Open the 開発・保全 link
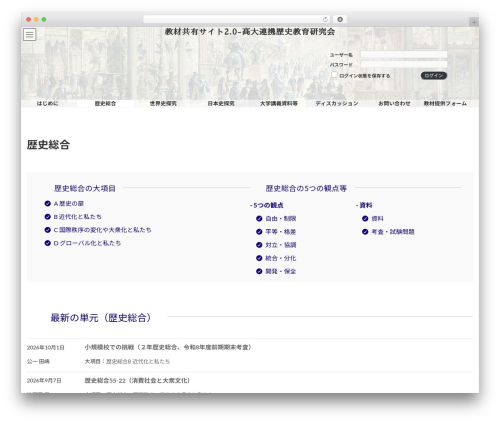The height and width of the screenshot is (423, 500). pos(281,271)
